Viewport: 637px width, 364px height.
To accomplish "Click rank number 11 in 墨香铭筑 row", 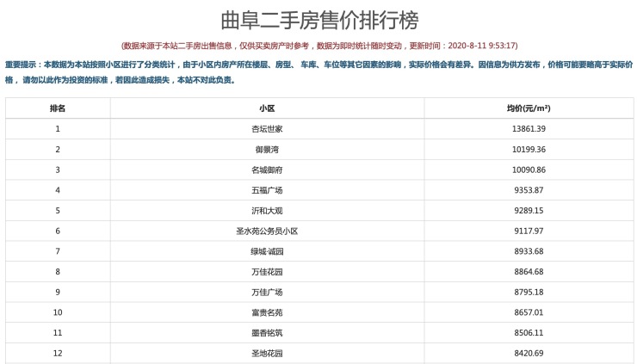I will (x=58, y=333).
